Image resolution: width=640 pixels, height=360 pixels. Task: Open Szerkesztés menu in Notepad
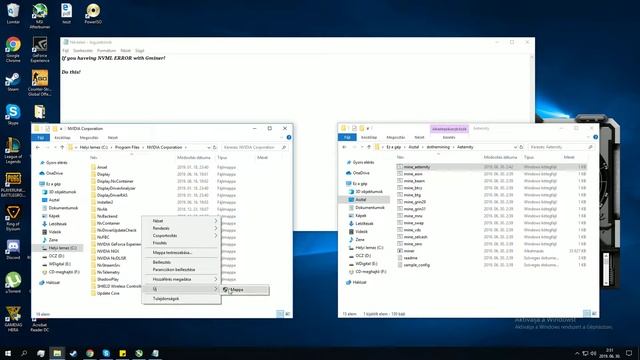[x=83, y=51]
